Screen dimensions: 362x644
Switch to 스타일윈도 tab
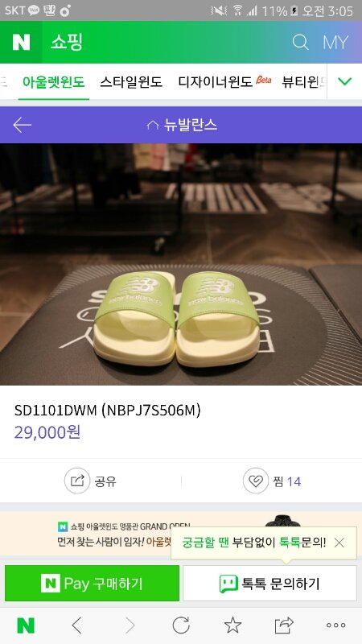[131, 82]
